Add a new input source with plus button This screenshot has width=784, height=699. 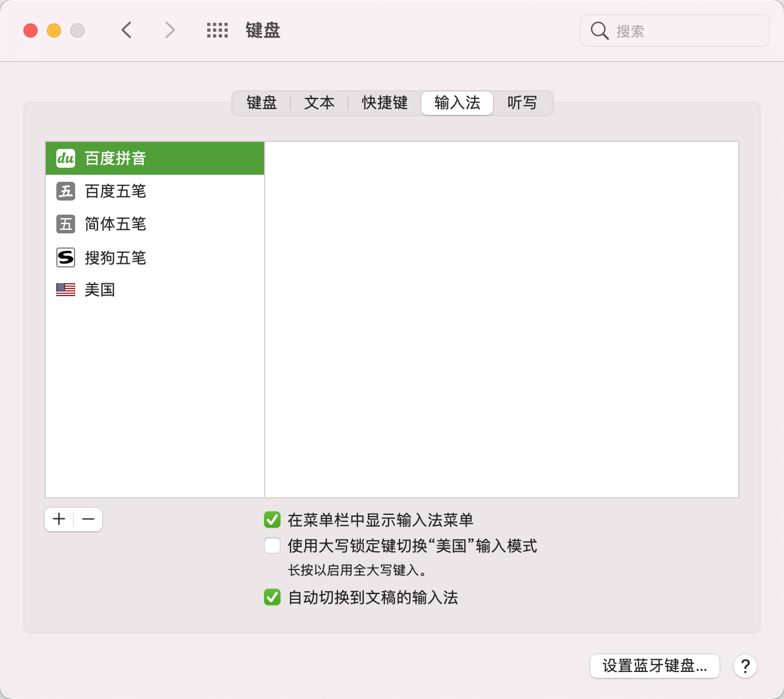(59, 520)
